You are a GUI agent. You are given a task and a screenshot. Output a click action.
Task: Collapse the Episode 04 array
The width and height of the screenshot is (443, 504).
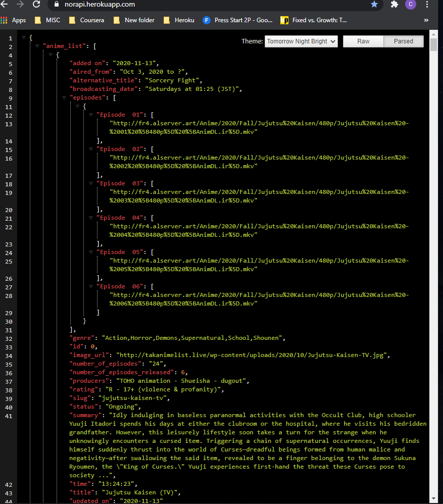[x=91, y=218]
